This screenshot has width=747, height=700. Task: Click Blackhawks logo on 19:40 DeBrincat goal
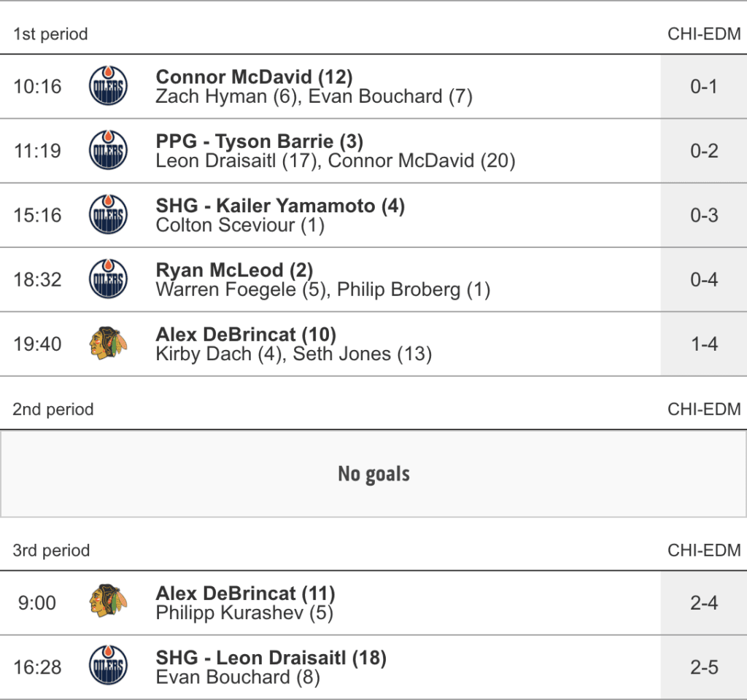click(x=108, y=343)
